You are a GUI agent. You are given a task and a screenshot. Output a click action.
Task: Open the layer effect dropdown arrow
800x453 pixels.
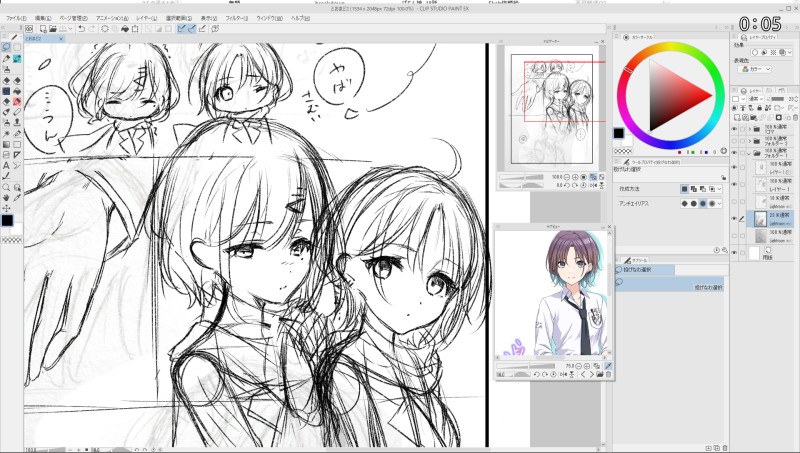[790, 53]
